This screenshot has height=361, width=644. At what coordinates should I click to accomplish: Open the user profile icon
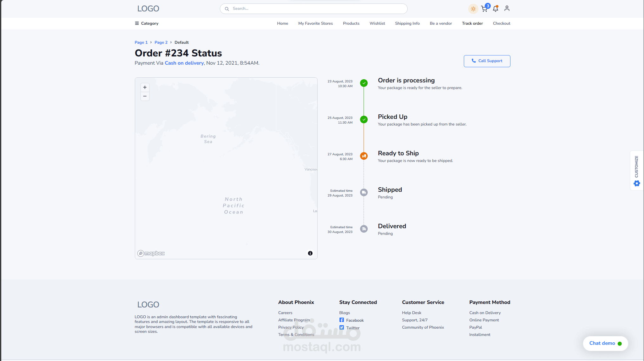pos(507,9)
